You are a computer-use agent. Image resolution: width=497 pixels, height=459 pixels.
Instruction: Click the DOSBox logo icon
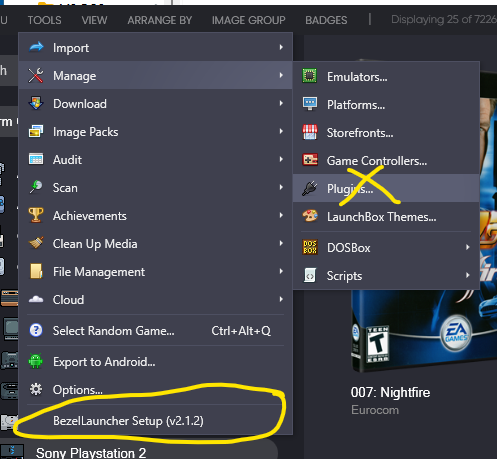(310, 247)
